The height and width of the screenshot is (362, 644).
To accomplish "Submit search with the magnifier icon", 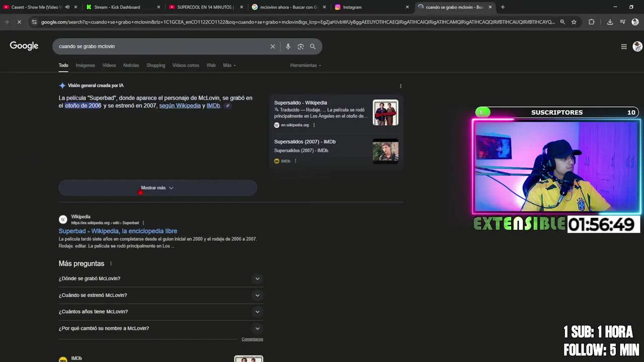I will [312, 46].
